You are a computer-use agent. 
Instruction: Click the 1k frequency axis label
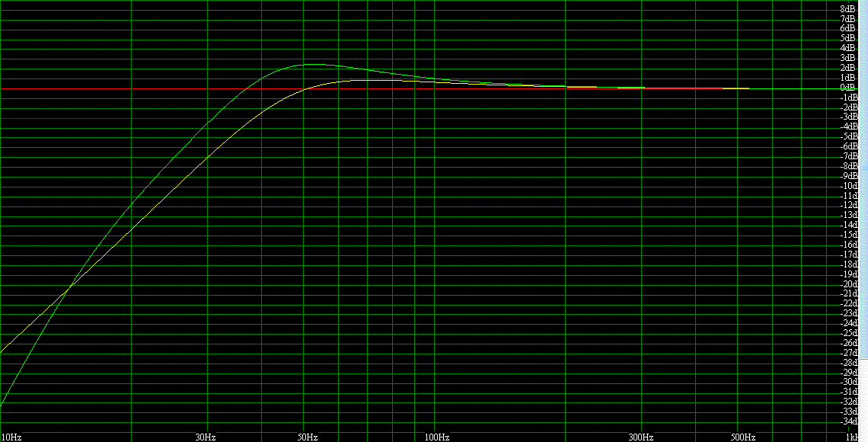coord(852,437)
